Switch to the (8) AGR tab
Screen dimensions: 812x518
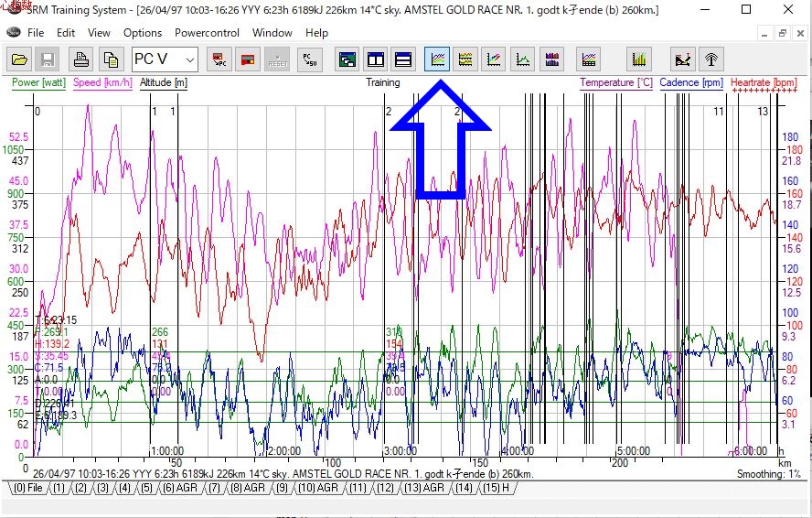pyautogui.click(x=248, y=488)
